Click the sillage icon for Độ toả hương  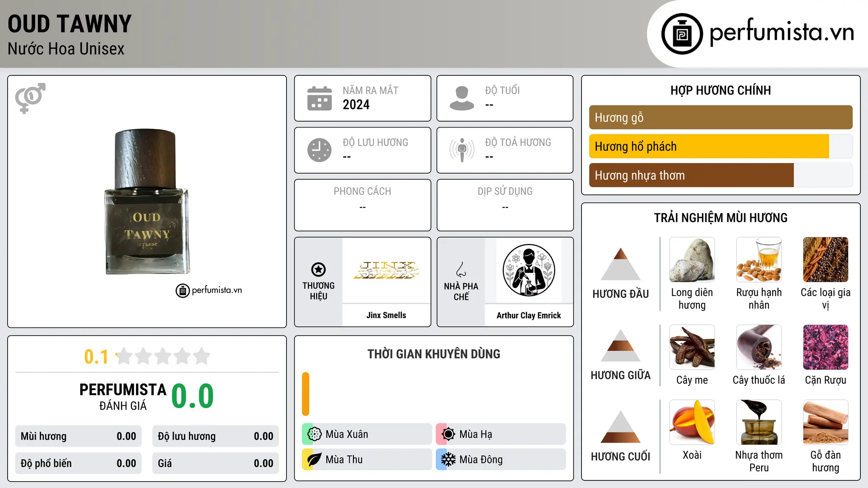pyautogui.click(x=462, y=150)
